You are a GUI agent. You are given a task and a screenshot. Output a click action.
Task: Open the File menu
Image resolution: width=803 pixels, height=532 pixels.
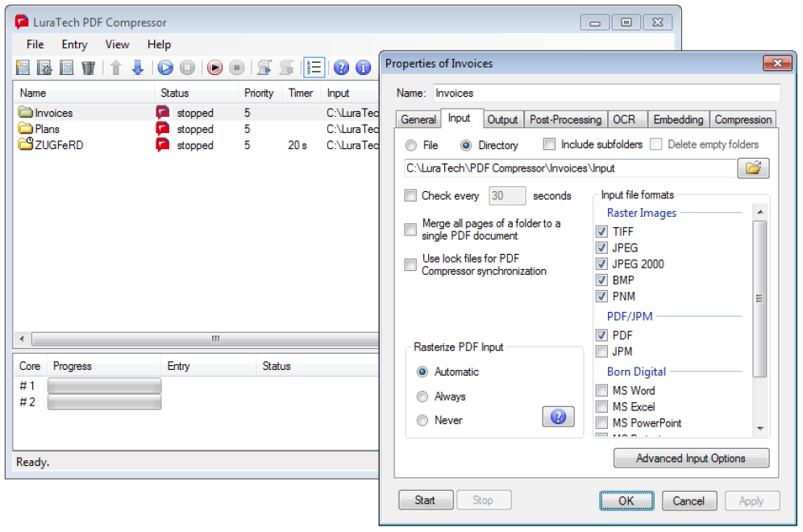click(x=35, y=44)
